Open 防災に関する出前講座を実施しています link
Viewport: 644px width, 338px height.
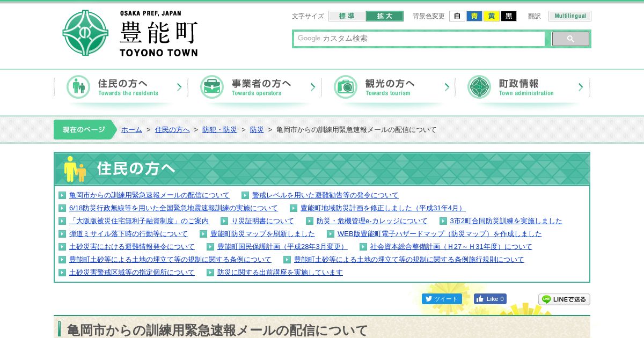(280, 273)
